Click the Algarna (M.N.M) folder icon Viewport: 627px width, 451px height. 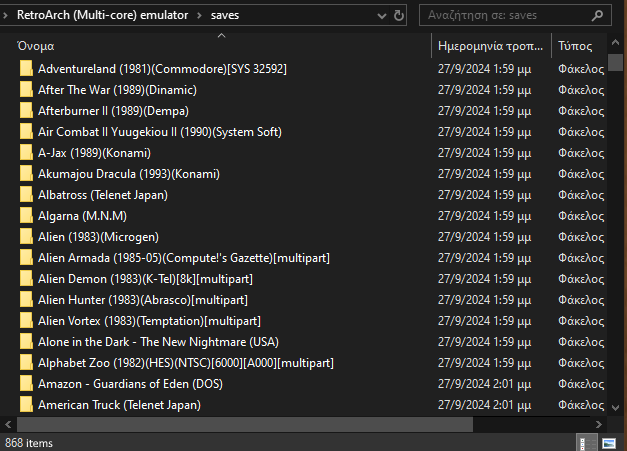[x=26, y=216]
